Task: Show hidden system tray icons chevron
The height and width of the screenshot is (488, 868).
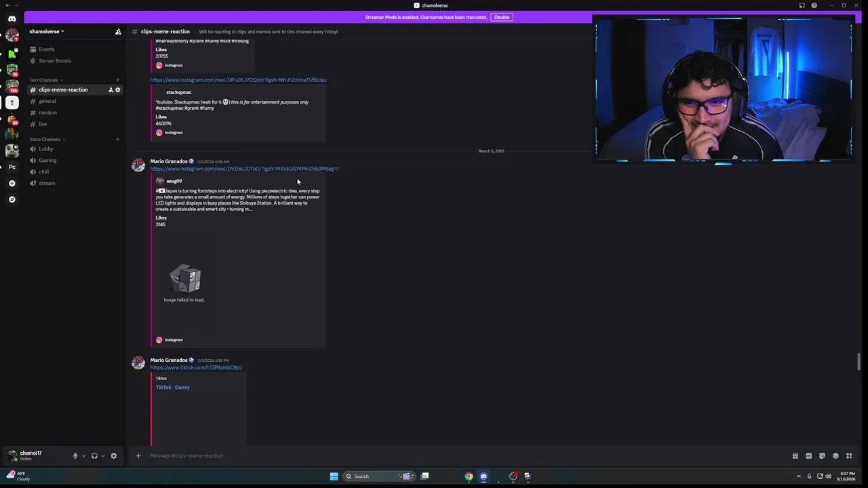Action: pos(798,476)
